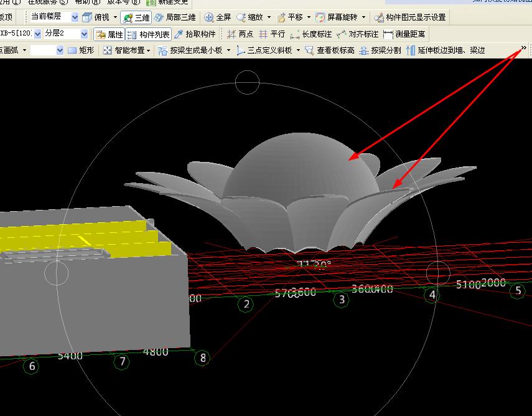Toggle the 构件列表 component list panel
Image resolution: width=532 pixels, height=416 pixels.
coord(149,34)
